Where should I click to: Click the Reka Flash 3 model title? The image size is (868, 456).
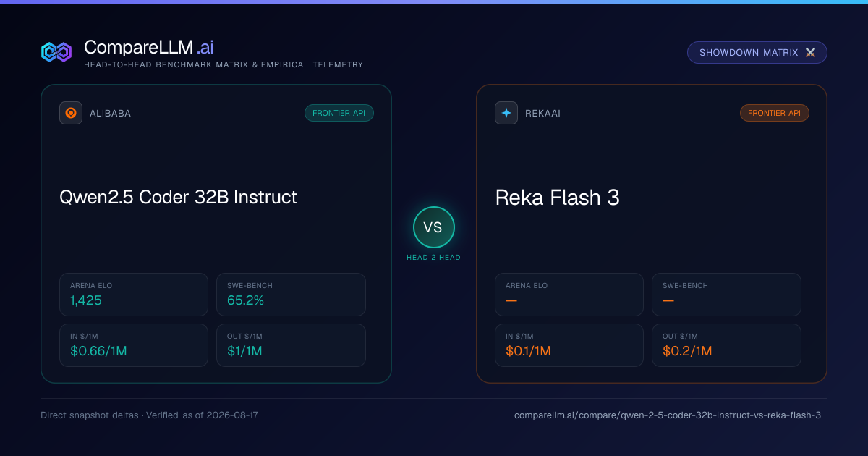[558, 197]
